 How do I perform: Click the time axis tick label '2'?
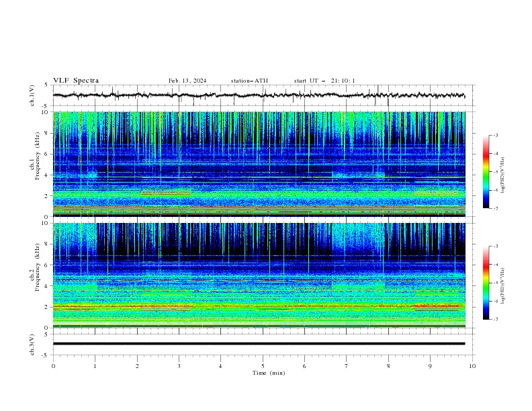point(137,366)
